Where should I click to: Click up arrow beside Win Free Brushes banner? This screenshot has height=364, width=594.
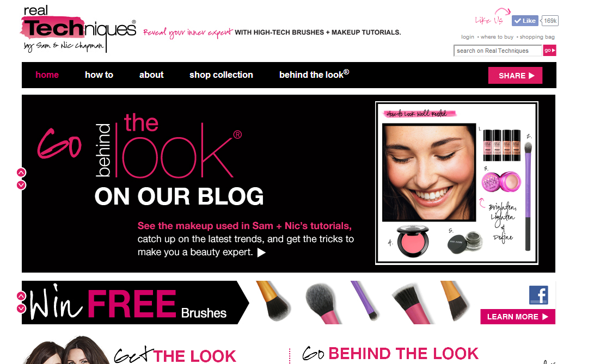point(21,296)
